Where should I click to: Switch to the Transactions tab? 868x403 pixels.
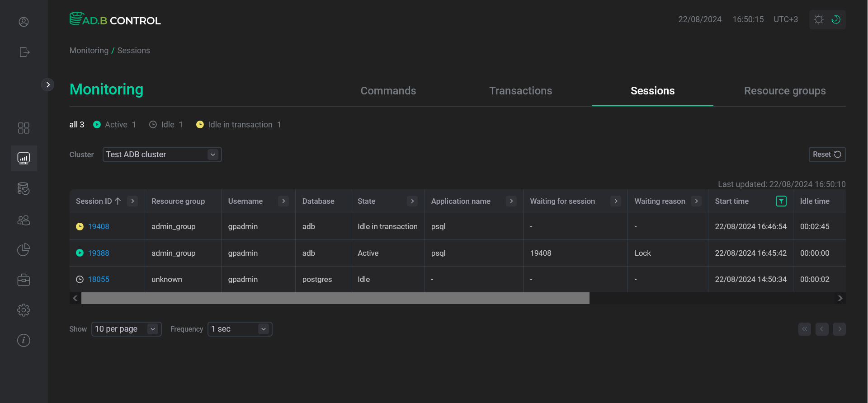[x=520, y=91]
